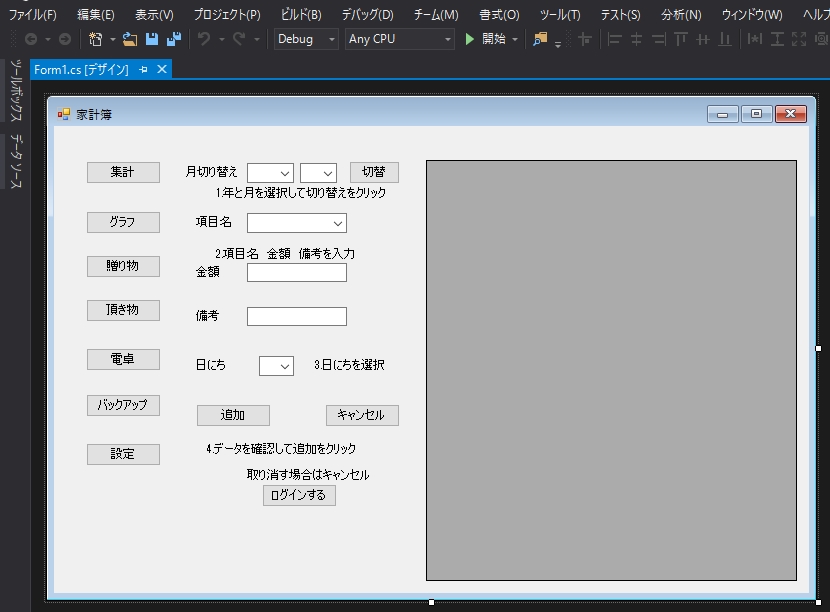Click the Align Centers layout icon
Viewport: 830px width, 612px height.
[637, 39]
